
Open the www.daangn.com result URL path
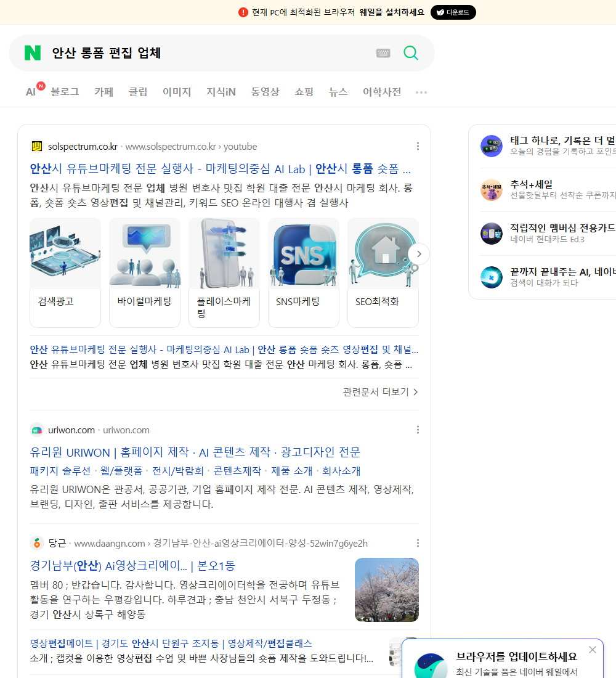(221, 543)
